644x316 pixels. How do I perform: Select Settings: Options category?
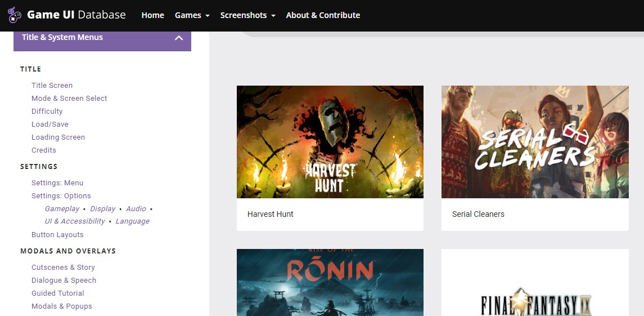coord(61,196)
